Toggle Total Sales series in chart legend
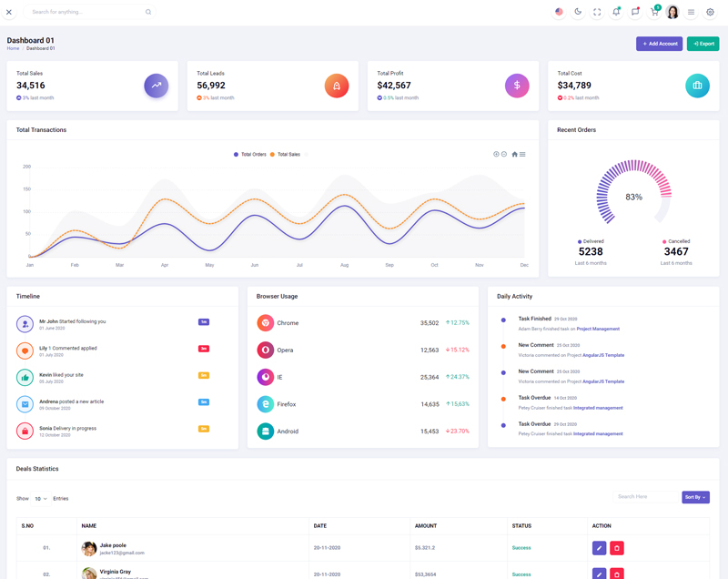This screenshot has width=728, height=579. click(286, 155)
